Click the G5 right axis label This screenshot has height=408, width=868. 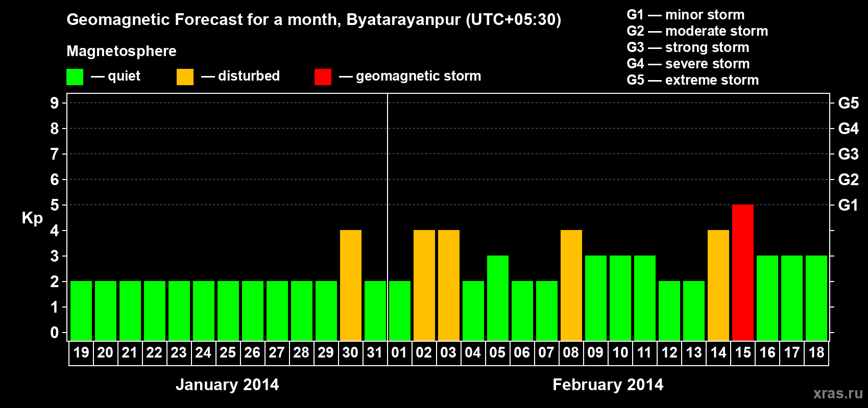849,103
